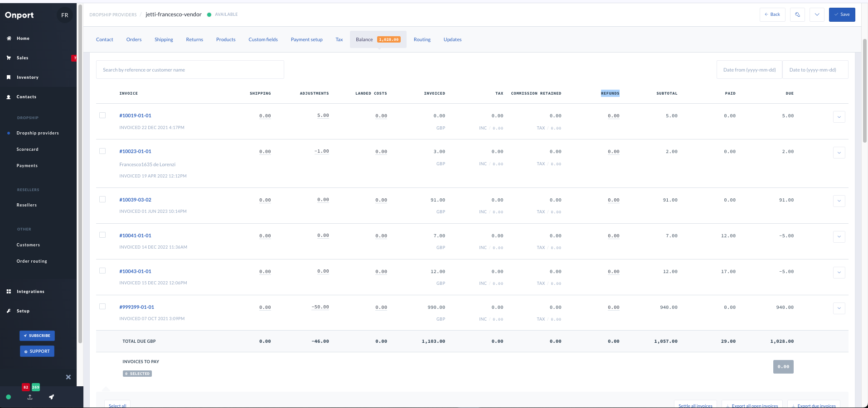This screenshot has width=868, height=408.
Task: Click the Save button
Action: (842, 14)
